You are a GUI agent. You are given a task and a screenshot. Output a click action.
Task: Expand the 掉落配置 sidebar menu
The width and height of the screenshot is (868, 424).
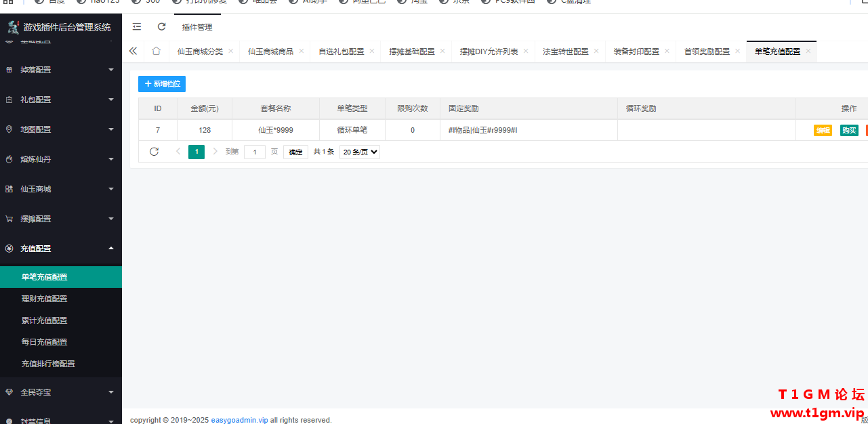[111, 70]
